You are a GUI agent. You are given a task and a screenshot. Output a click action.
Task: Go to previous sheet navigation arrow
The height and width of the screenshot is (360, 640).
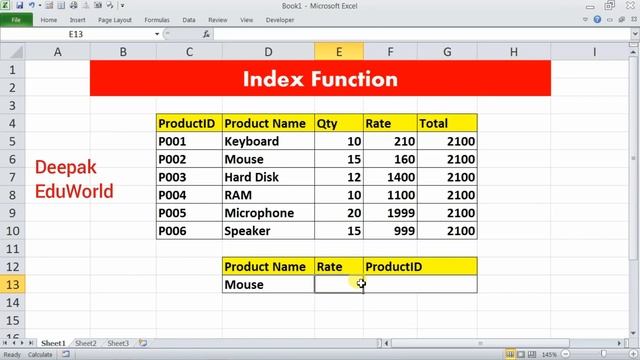tap(14, 343)
